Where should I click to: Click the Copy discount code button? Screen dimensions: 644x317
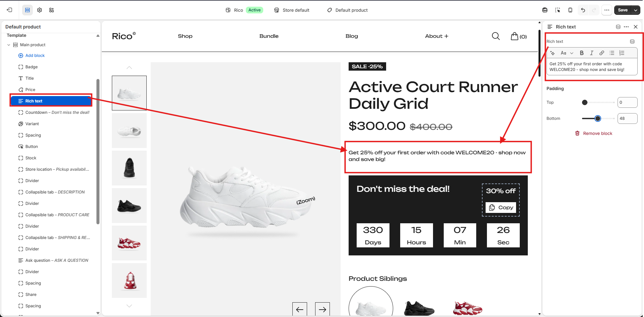[x=501, y=208]
